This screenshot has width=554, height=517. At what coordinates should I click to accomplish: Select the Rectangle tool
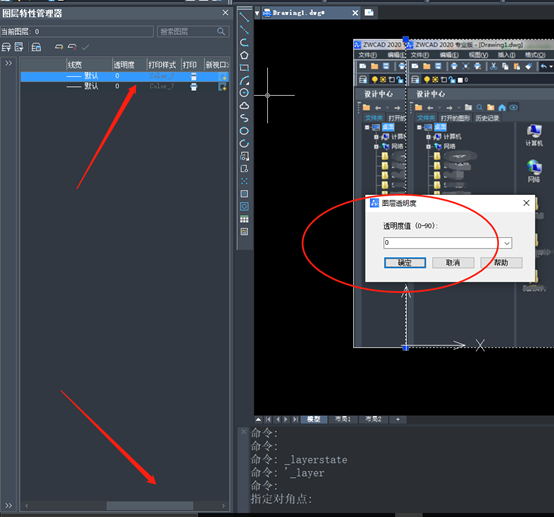(x=244, y=67)
